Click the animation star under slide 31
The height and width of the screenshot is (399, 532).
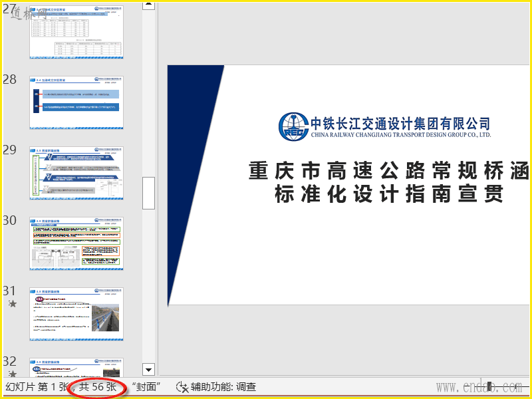[x=13, y=304]
